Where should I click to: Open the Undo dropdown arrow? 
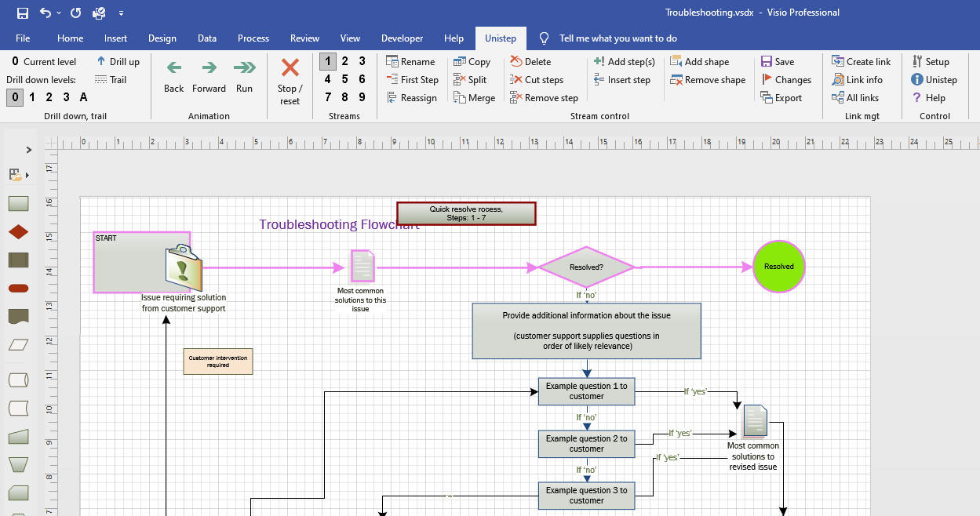tap(60, 13)
